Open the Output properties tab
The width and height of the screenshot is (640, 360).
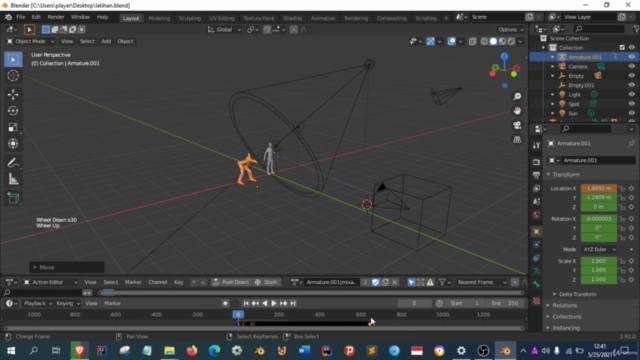pyautogui.click(x=536, y=175)
